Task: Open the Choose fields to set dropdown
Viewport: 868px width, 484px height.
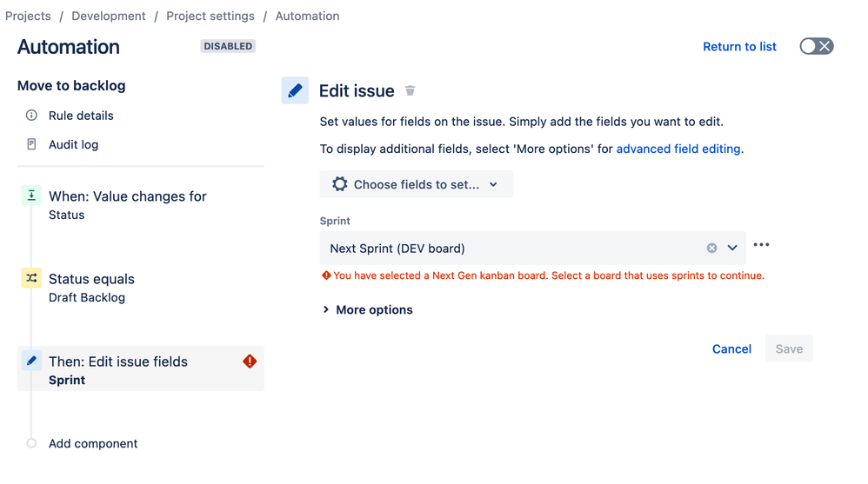Action: (x=417, y=184)
